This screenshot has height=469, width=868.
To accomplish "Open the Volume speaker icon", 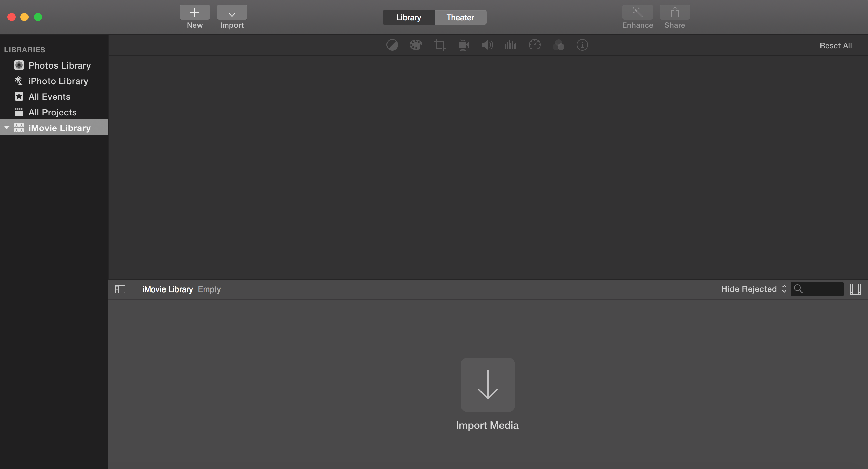I will [x=487, y=45].
